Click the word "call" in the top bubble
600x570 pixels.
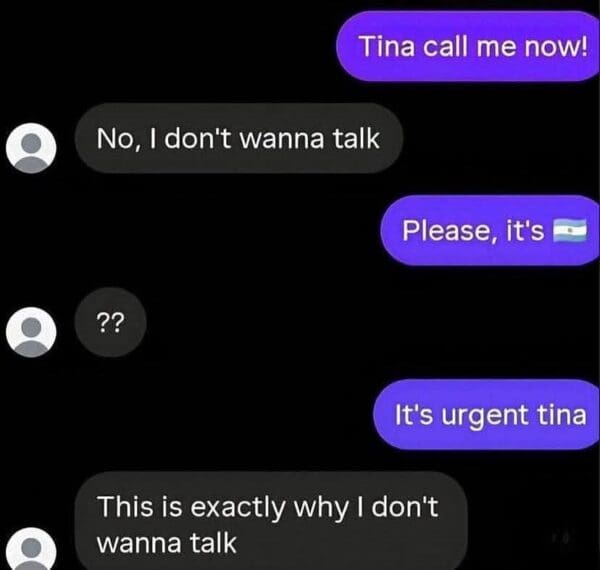[x=446, y=46]
